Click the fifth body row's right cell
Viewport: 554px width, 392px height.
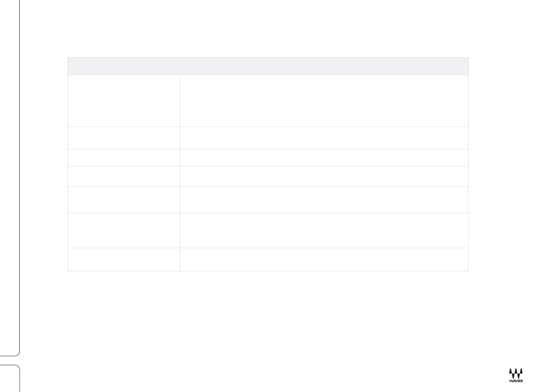click(324, 200)
